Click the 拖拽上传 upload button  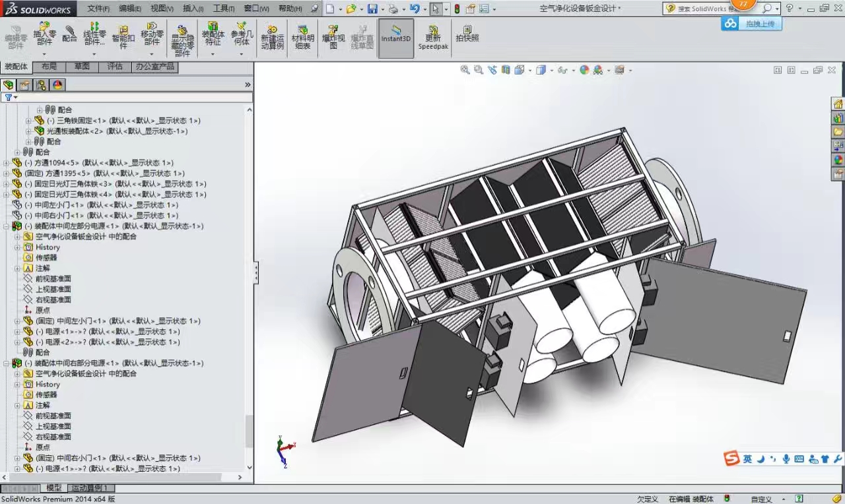751,23
